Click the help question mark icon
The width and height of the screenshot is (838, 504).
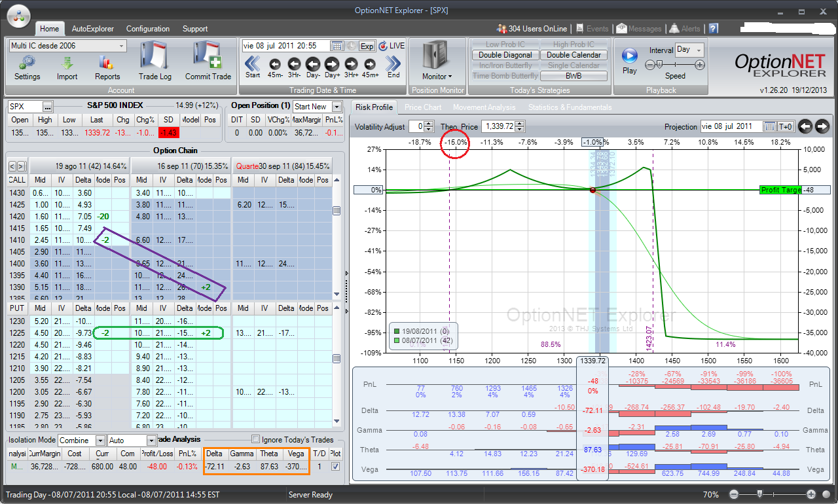[x=713, y=29]
